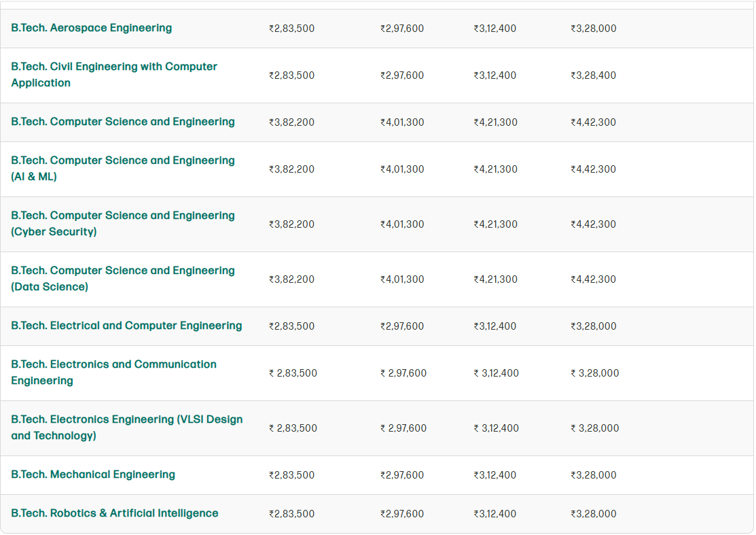Select ₹4,01,300 in the Data Science row
This screenshot has height=535, width=756.
click(402, 279)
